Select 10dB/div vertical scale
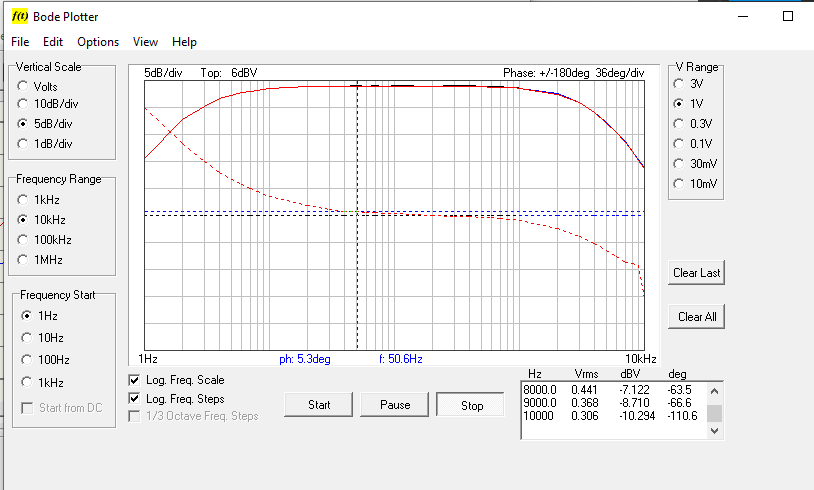Viewport: 814px width, 490px height. pyautogui.click(x=22, y=104)
